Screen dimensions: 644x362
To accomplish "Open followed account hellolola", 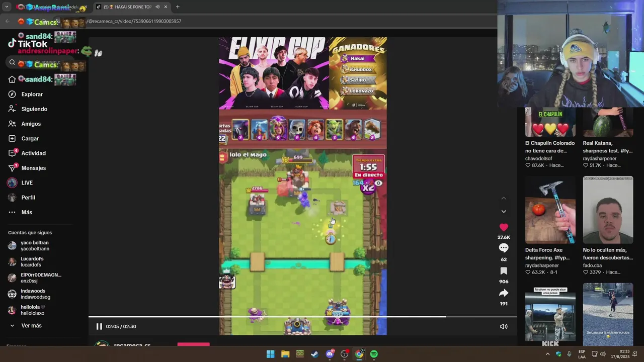I will pos(27,310).
